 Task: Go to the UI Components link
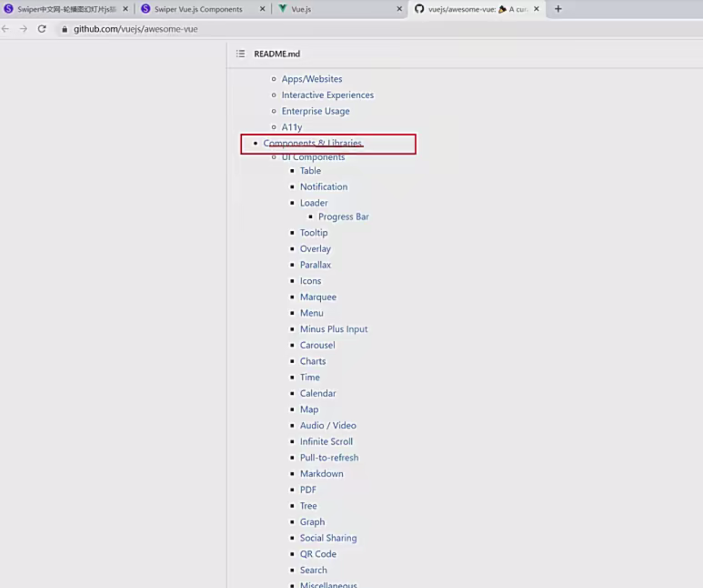[313, 157]
